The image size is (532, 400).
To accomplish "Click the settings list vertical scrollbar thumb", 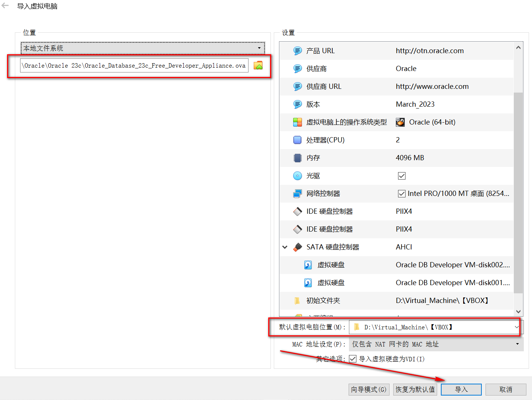I will [x=518, y=193].
